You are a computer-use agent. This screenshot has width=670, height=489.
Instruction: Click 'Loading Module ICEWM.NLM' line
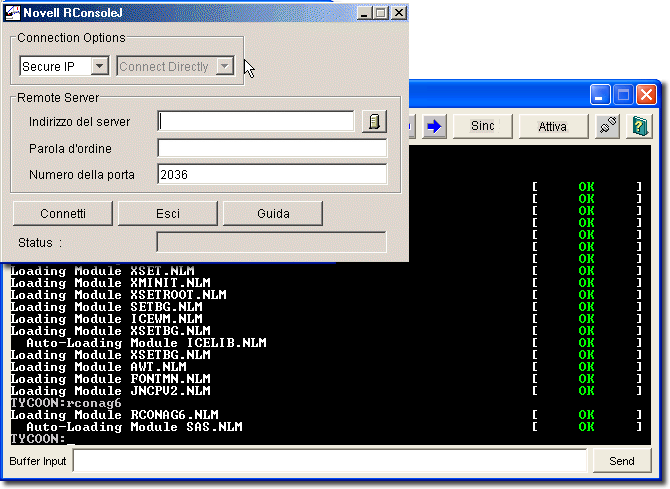click(x=106, y=319)
